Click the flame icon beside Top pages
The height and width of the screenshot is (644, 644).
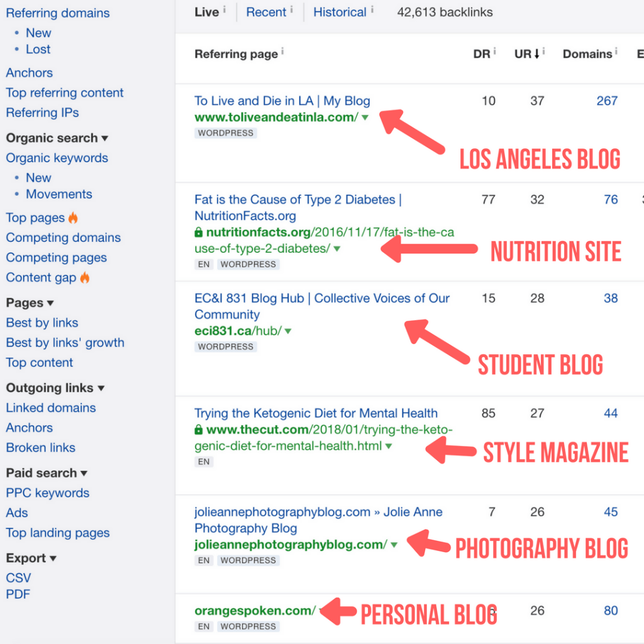point(73,217)
